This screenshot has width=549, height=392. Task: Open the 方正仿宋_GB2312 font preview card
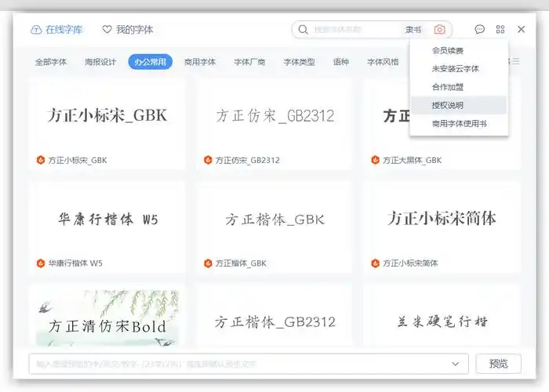pyautogui.click(x=274, y=124)
